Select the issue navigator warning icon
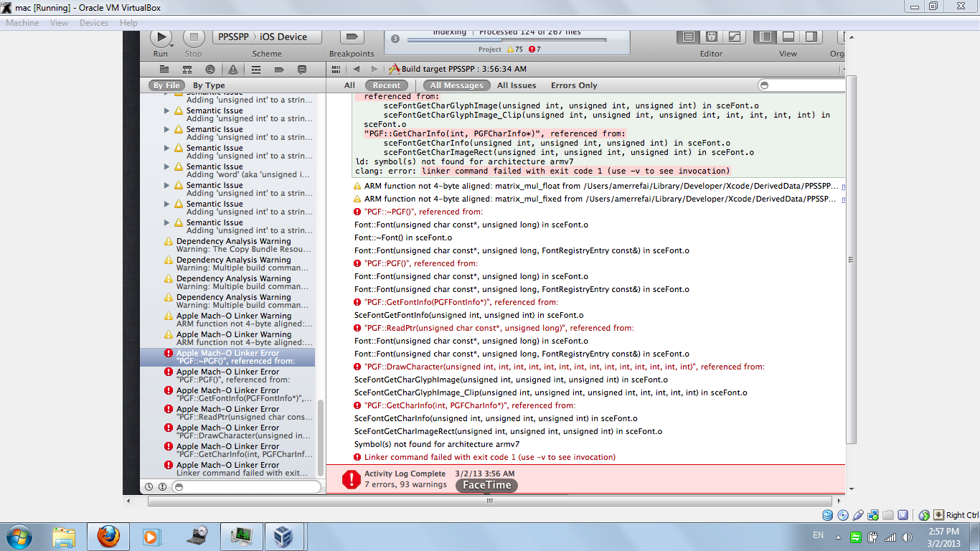 tap(233, 70)
